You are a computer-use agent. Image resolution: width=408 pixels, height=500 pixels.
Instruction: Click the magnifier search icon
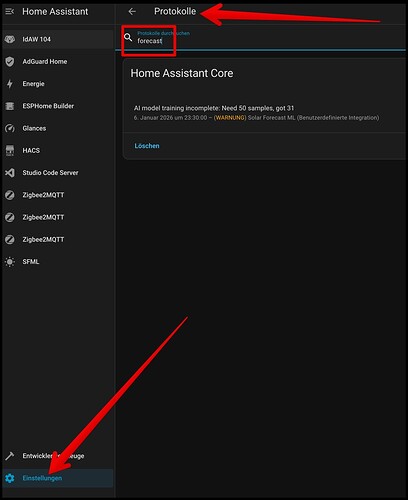coord(128,37)
